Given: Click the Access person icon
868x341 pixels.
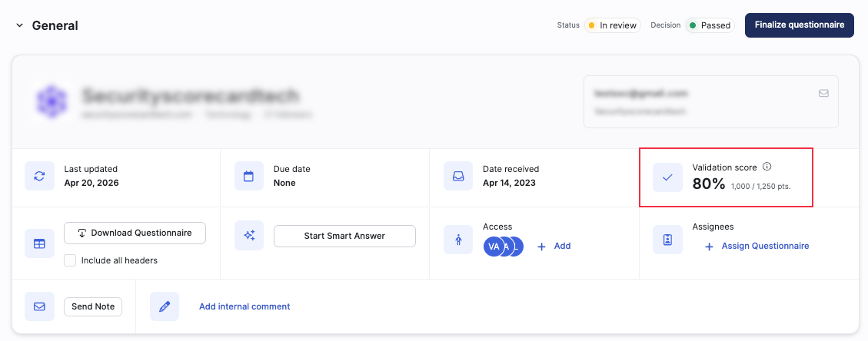Looking at the screenshot, I should point(458,240).
